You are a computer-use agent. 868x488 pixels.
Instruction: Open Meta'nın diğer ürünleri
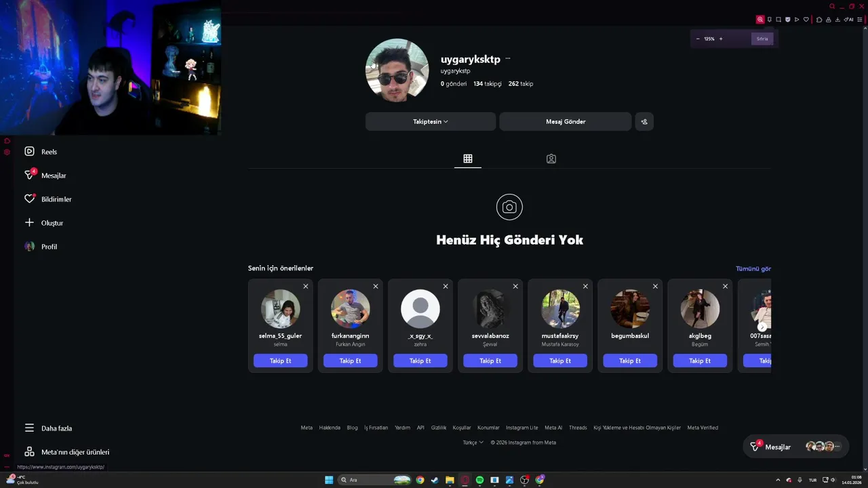(66, 452)
